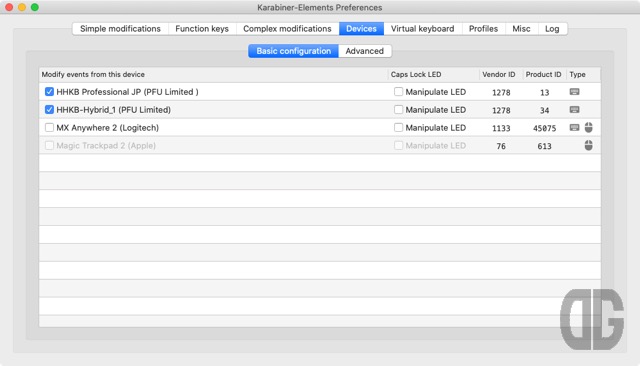Enable Manipulate LED for MX Anywhere 2

click(398, 128)
